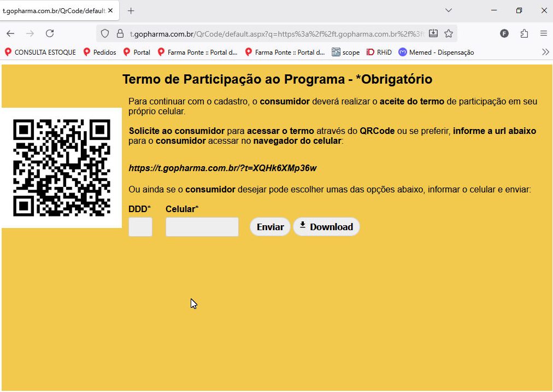Click the Enviar button
The image size is (553, 392).
click(x=270, y=227)
